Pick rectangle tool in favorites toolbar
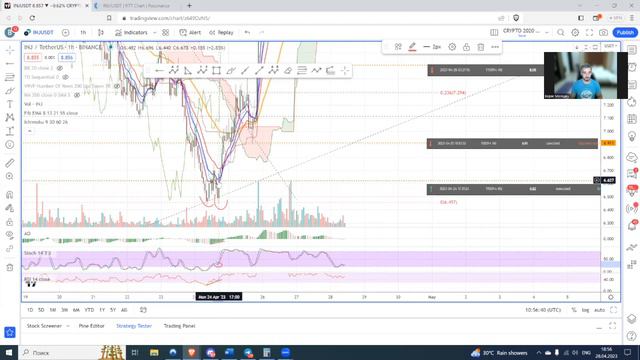This screenshot has width=640, height=360. click(x=216, y=71)
